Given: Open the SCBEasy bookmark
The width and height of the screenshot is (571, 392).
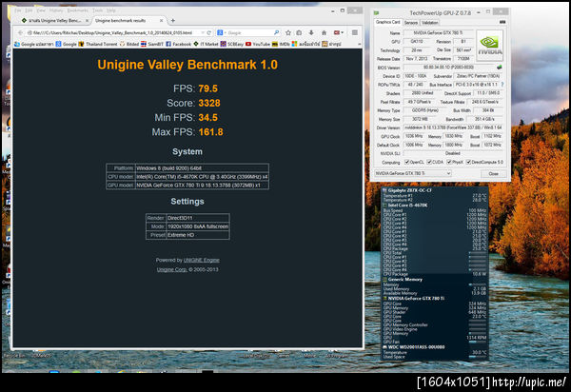Looking at the screenshot, I should pyautogui.click(x=232, y=44).
